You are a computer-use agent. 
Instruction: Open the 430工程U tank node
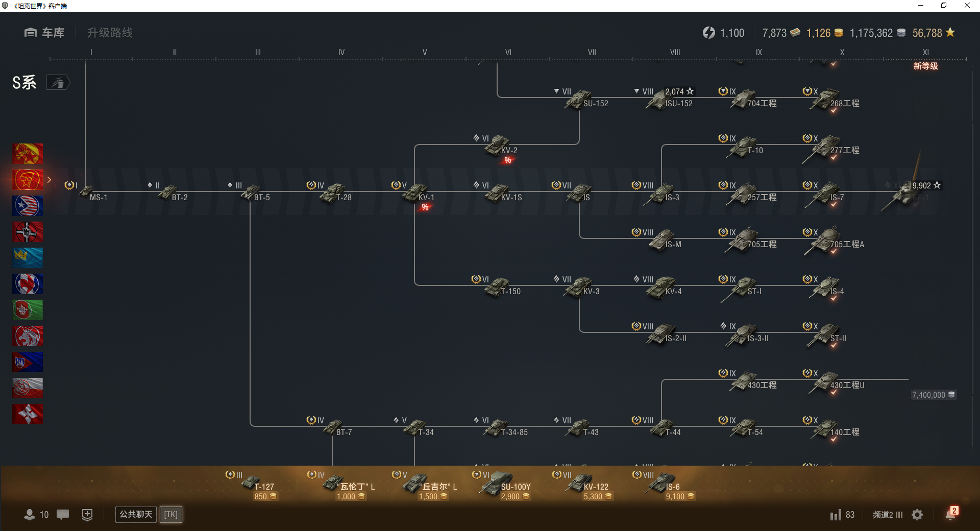(833, 381)
